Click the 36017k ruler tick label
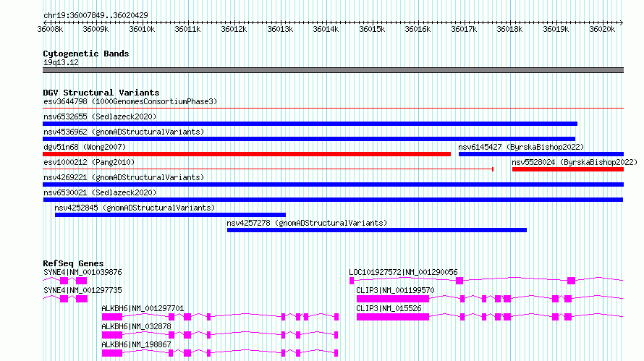The width and height of the screenshot is (644, 361). point(464,29)
